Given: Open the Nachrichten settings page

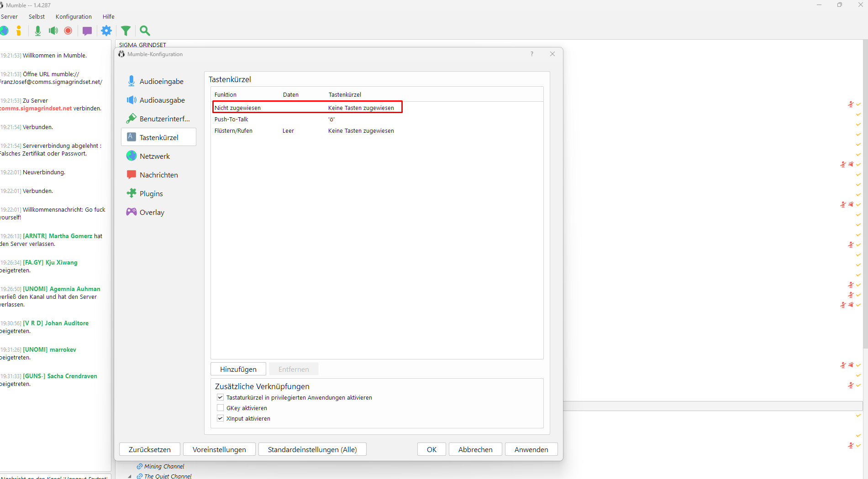Looking at the screenshot, I should pyautogui.click(x=158, y=175).
